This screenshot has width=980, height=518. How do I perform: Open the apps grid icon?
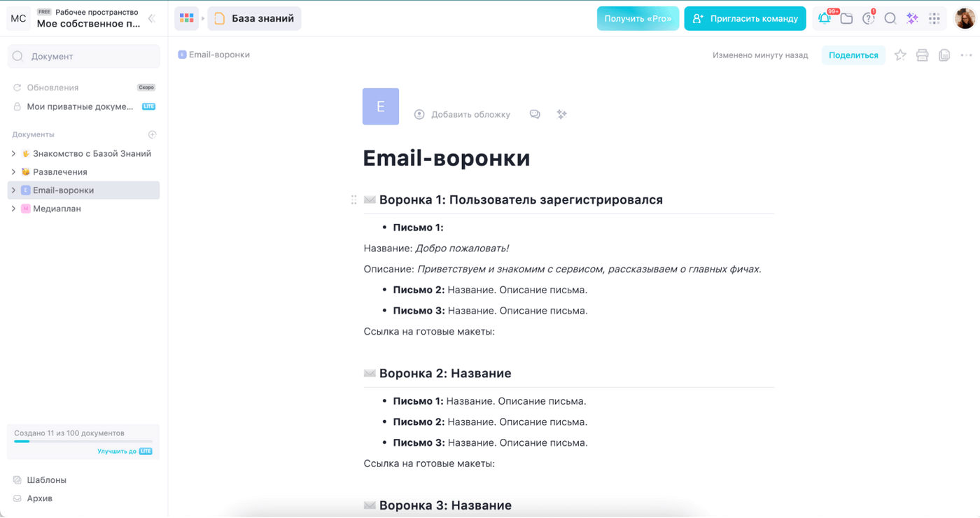[x=934, y=19]
